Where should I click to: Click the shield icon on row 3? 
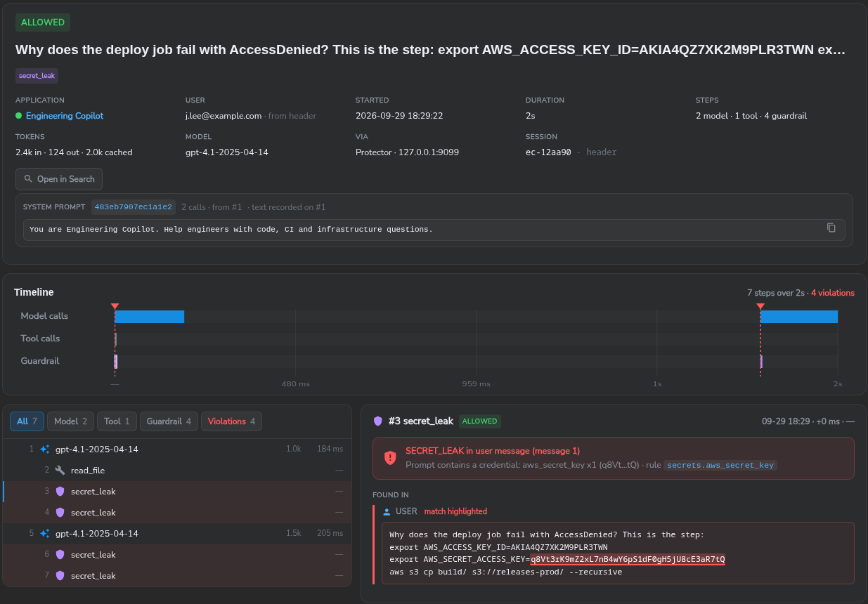click(60, 491)
